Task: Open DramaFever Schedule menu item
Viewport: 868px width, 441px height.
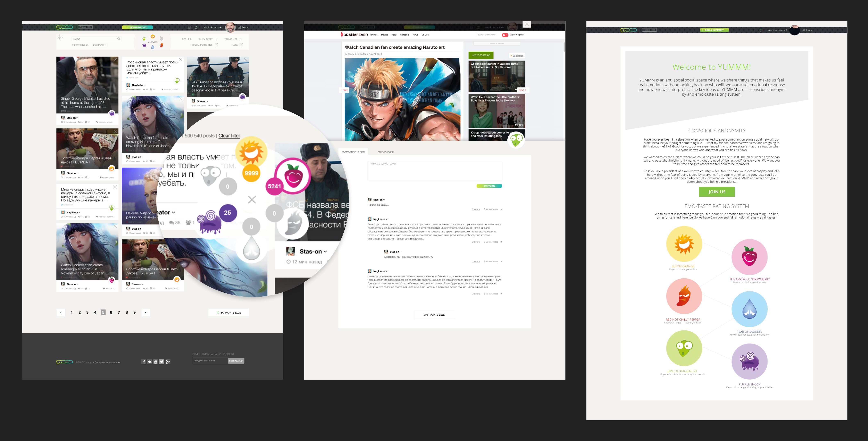Action: tap(404, 35)
